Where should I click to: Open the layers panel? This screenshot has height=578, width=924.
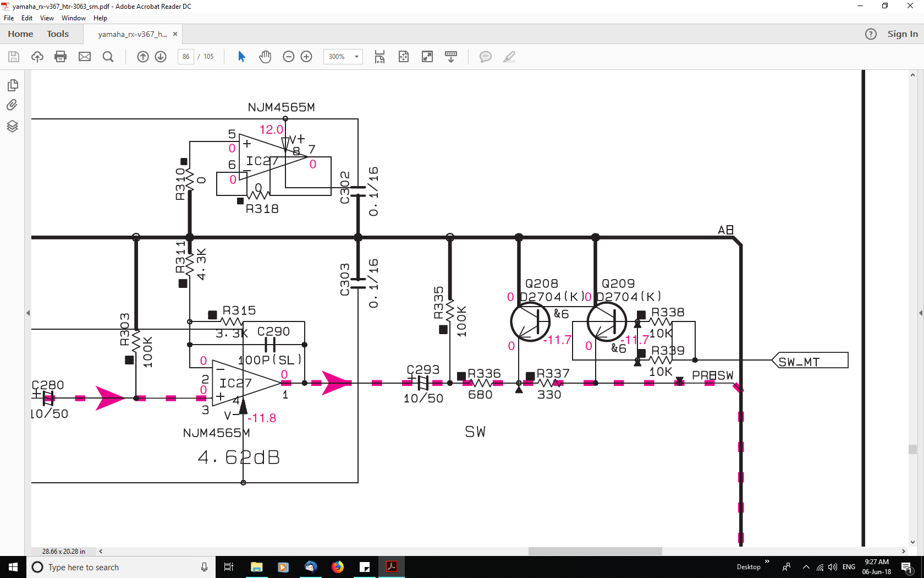tap(12, 126)
